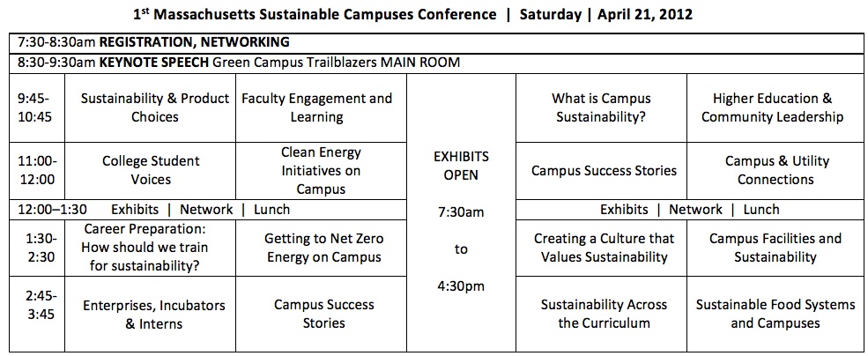The height and width of the screenshot is (356, 868).
Task: Select the 9:45-10:45 time slot
Action: click(x=37, y=108)
